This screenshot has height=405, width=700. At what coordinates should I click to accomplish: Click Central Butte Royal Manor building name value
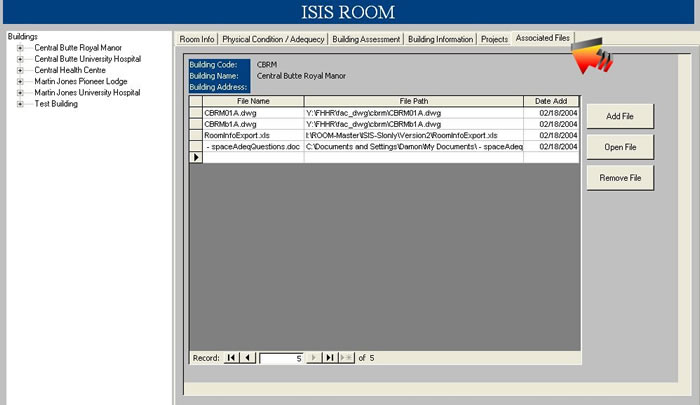pos(301,76)
